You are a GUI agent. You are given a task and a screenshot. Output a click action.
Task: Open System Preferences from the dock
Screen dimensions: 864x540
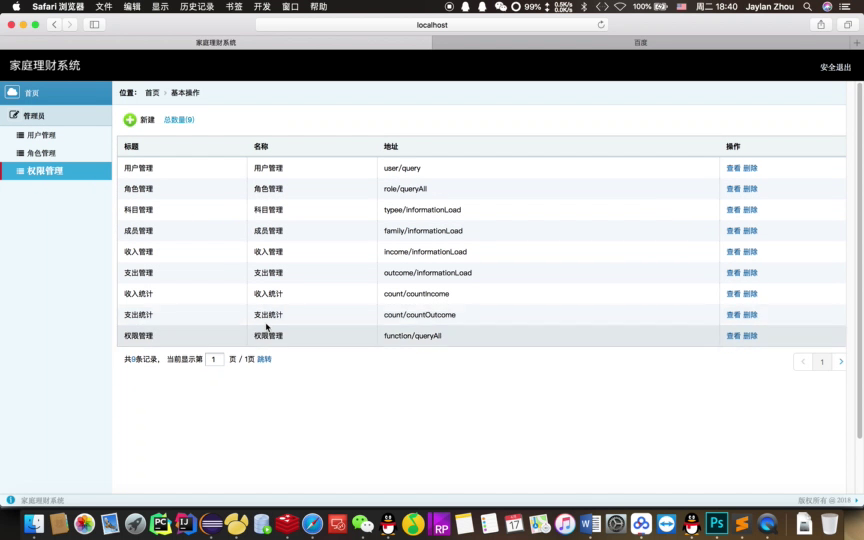[616, 524]
